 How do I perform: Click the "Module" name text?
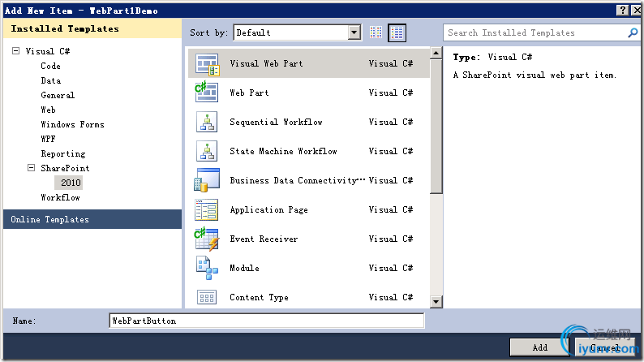244,268
